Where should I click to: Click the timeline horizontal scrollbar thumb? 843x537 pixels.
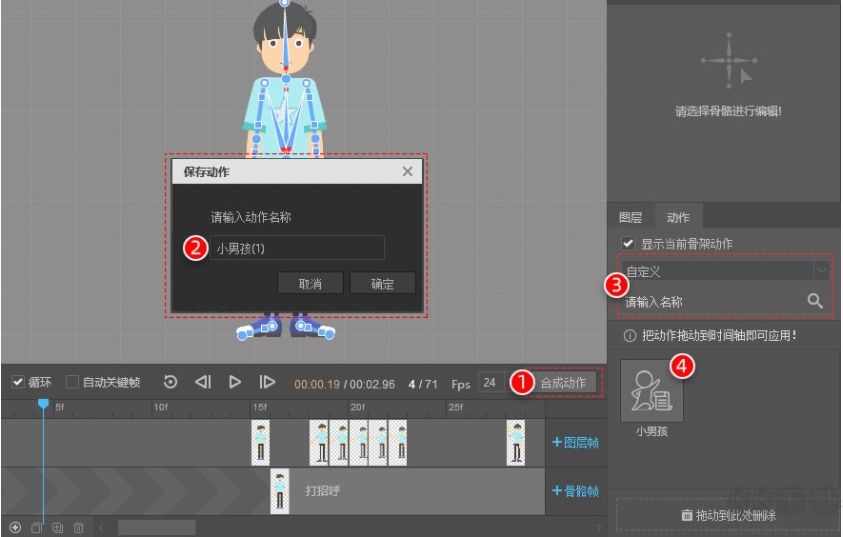pos(156,528)
